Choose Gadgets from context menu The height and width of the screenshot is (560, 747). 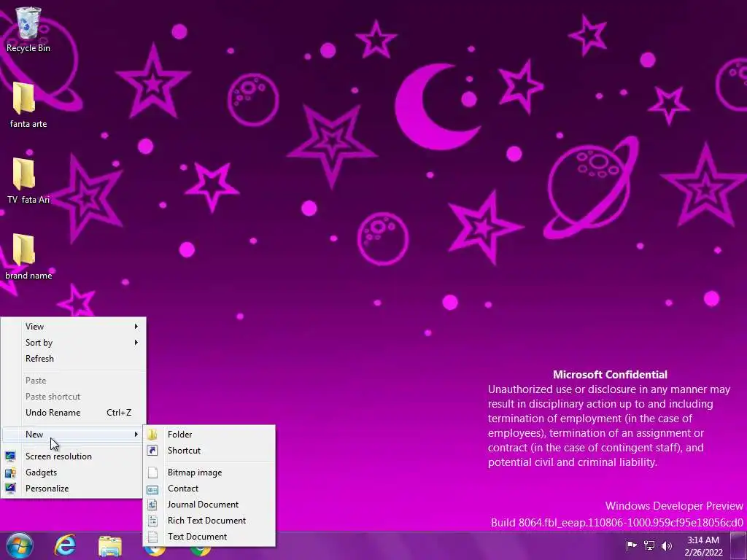pyautogui.click(x=74, y=472)
